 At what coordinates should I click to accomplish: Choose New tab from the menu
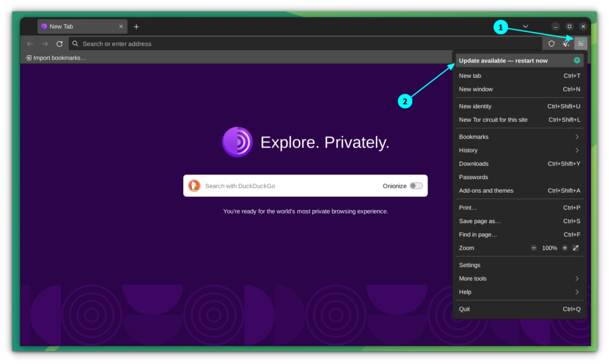519,76
